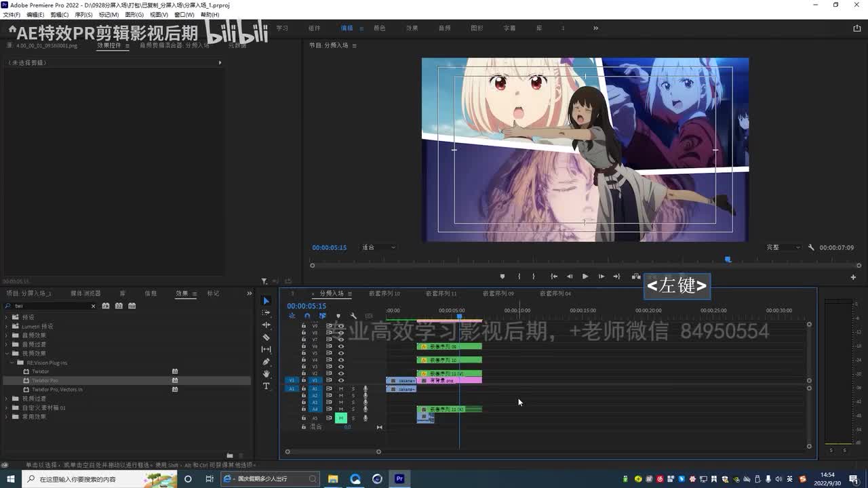Select Twixtor Pro, Vectors In effect
This screenshot has height=488, width=868.
click(57, 389)
